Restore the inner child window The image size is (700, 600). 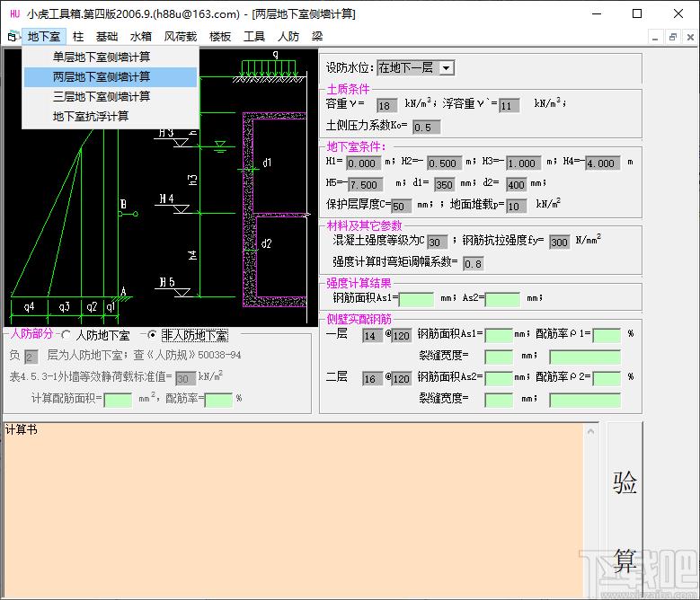click(x=673, y=37)
